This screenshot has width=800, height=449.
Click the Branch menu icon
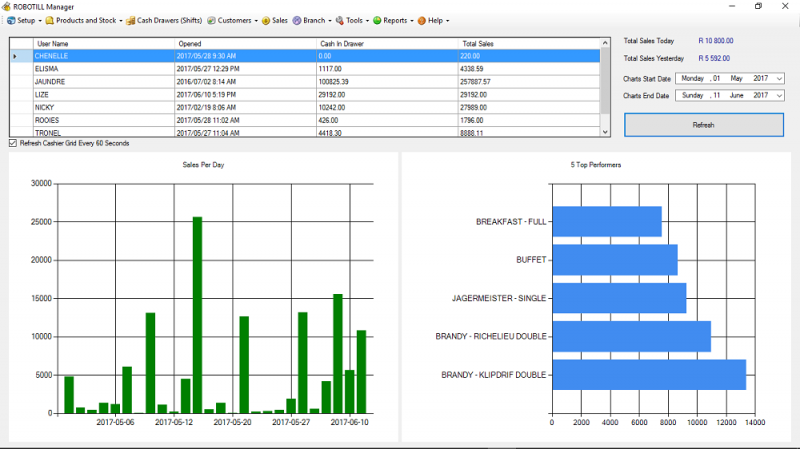click(297, 20)
